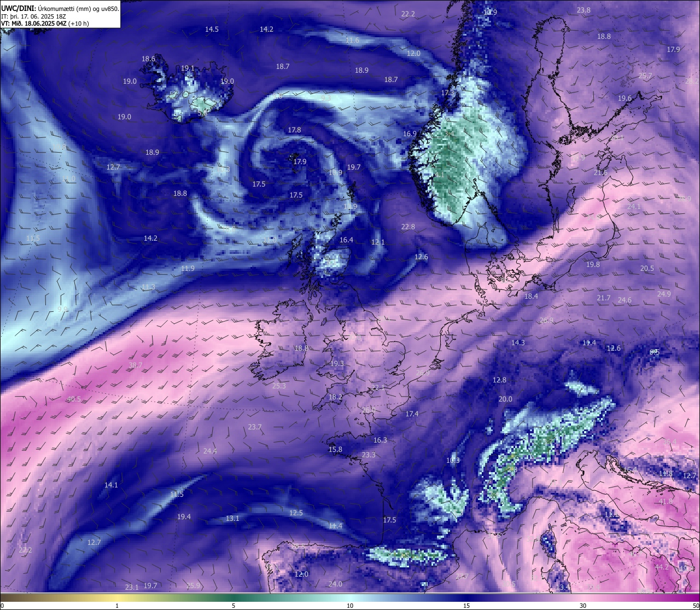Viewport: 700px width, 610px height.
Task: Click the 20.0 map value
Action: [505, 399]
